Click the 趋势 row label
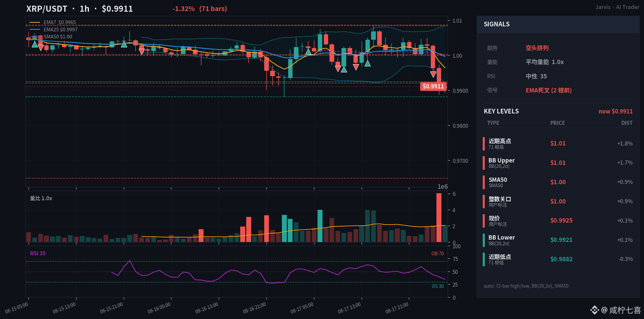Viewport: 644px width, 319px height. click(492, 48)
